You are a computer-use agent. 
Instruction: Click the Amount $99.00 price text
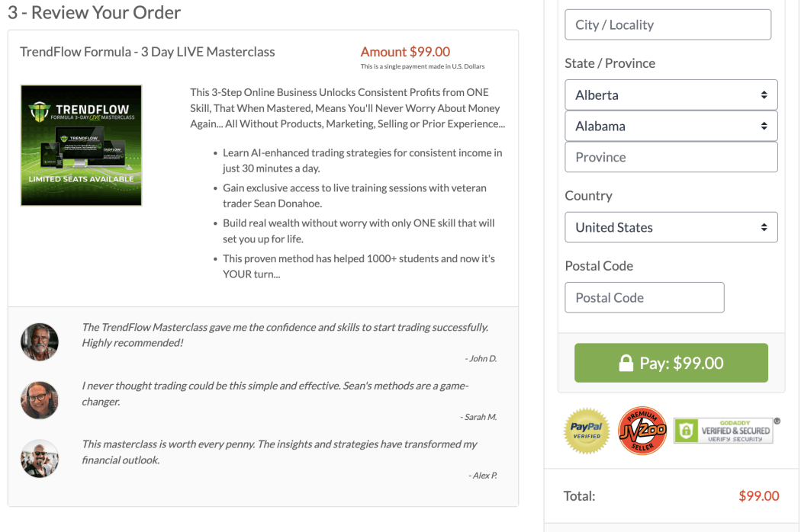coord(405,52)
